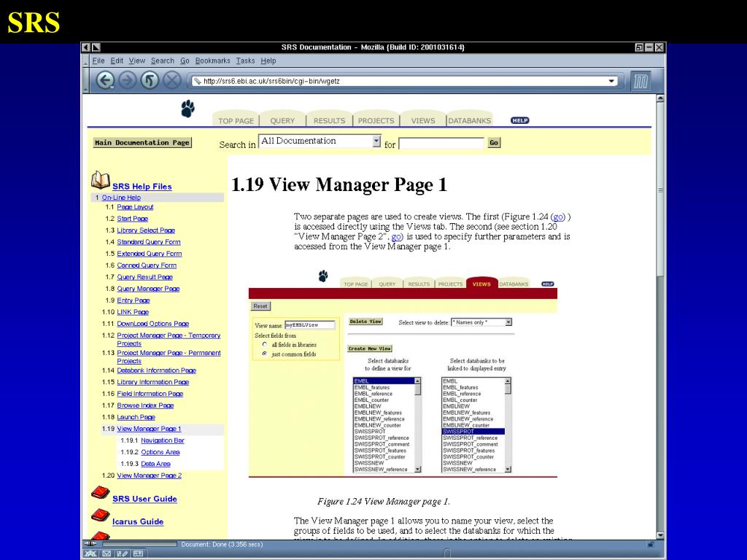747x560 pixels.
Task: Switch to the QUERY tab
Action: [282, 120]
